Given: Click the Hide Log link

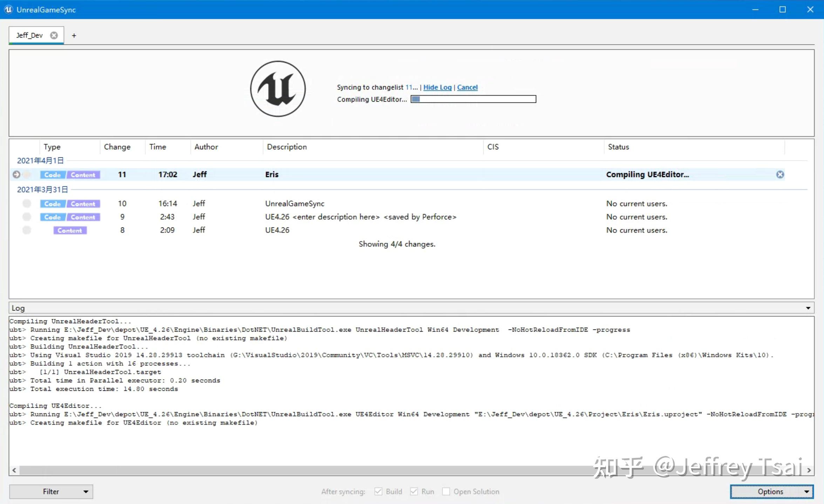Looking at the screenshot, I should pos(437,87).
